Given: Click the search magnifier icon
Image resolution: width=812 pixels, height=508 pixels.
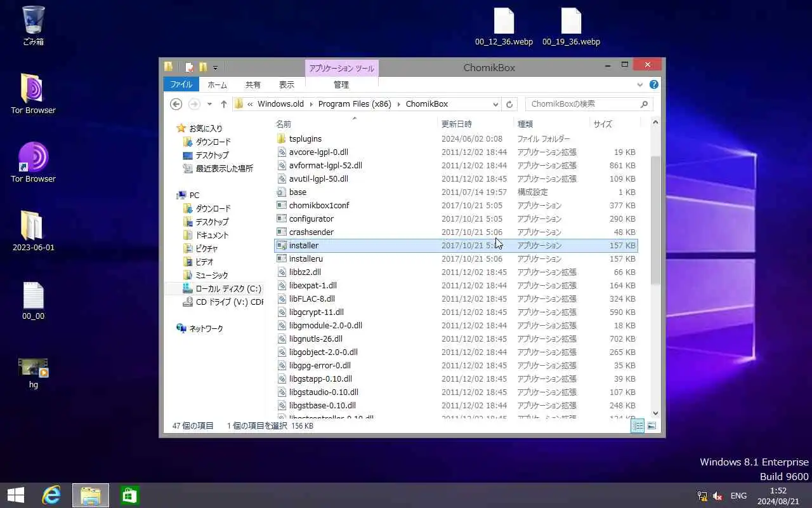Looking at the screenshot, I should (644, 104).
